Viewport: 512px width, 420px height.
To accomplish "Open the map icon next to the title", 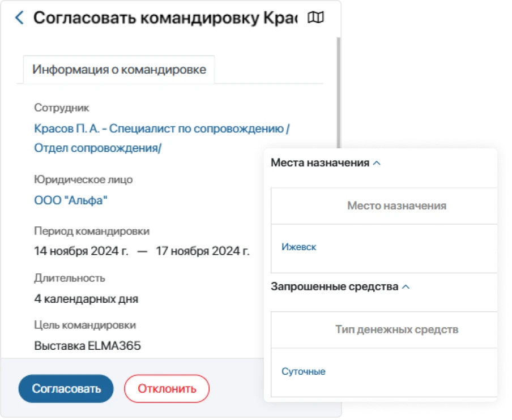I will (x=316, y=18).
